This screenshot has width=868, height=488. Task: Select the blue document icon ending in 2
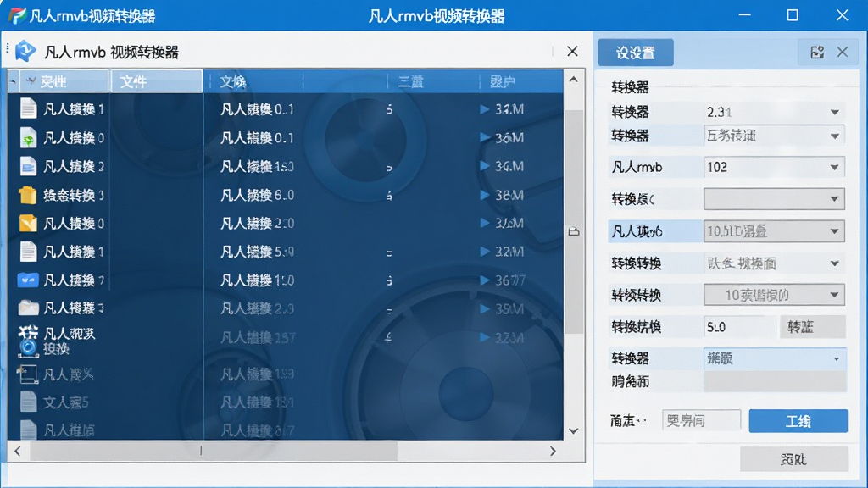28,166
